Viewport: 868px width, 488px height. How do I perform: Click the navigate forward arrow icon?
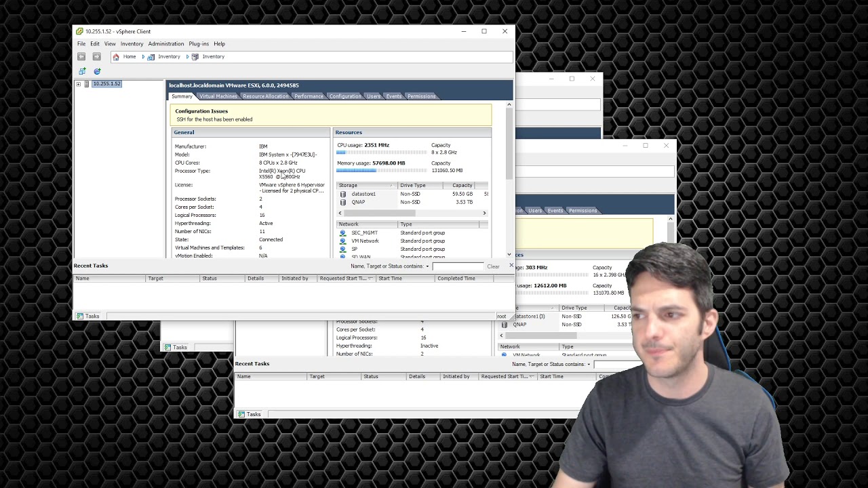96,57
